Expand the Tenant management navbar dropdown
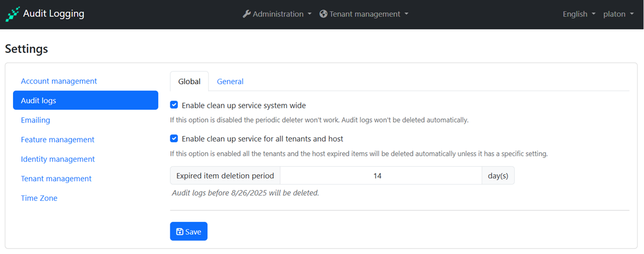 tap(364, 14)
